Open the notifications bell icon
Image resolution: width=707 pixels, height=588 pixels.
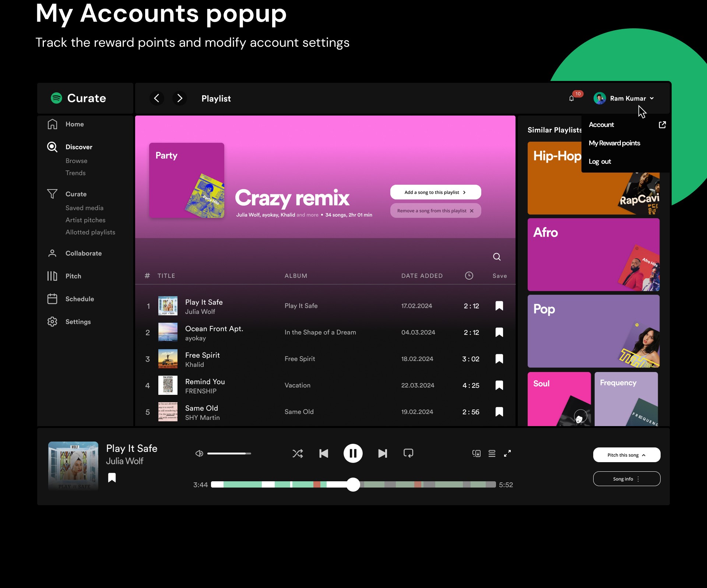(x=571, y=98)
